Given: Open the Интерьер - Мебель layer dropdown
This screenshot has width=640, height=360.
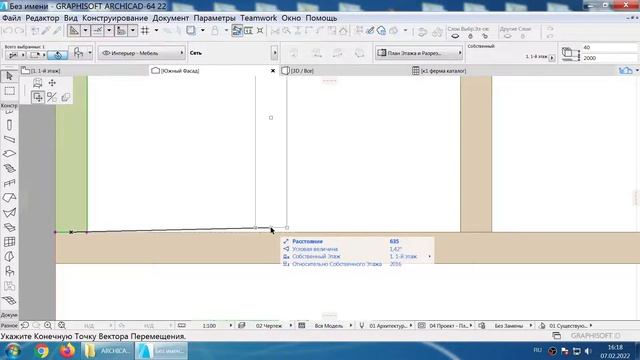Looking at the screenshot, I should click(x=142, y=53).
